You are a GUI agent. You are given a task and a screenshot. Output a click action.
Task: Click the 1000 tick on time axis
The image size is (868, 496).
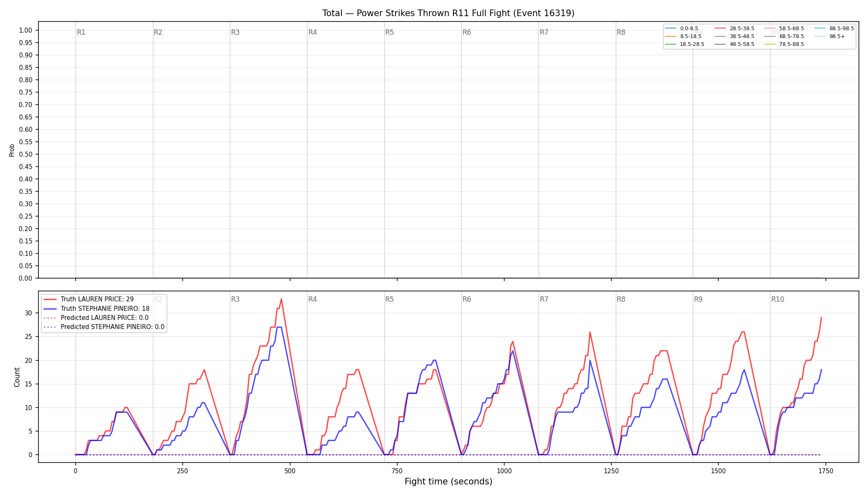point(504,470)
